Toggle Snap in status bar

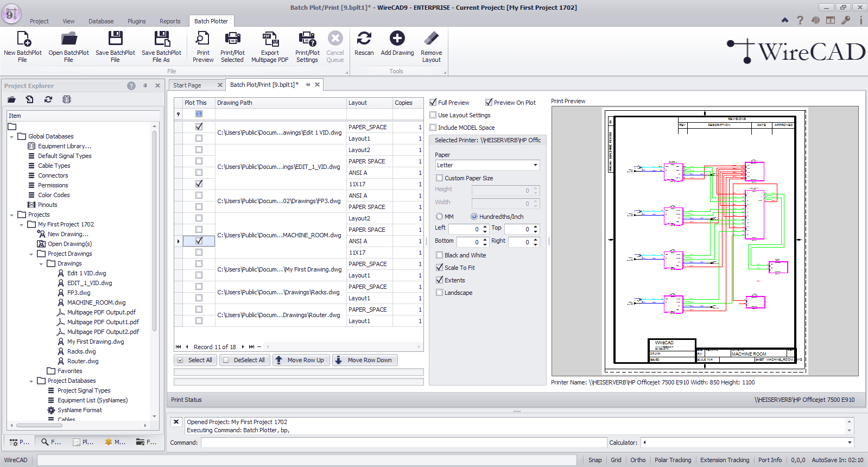[x=595, y=460]
